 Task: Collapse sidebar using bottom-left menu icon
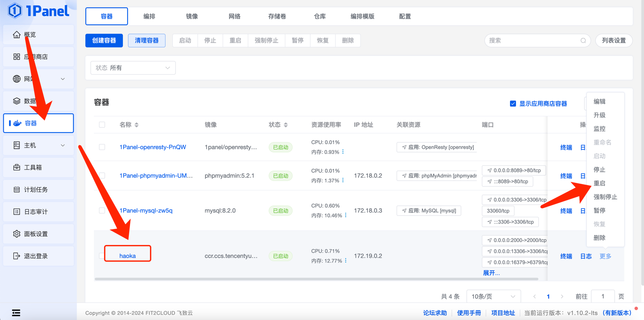[16, 313]
